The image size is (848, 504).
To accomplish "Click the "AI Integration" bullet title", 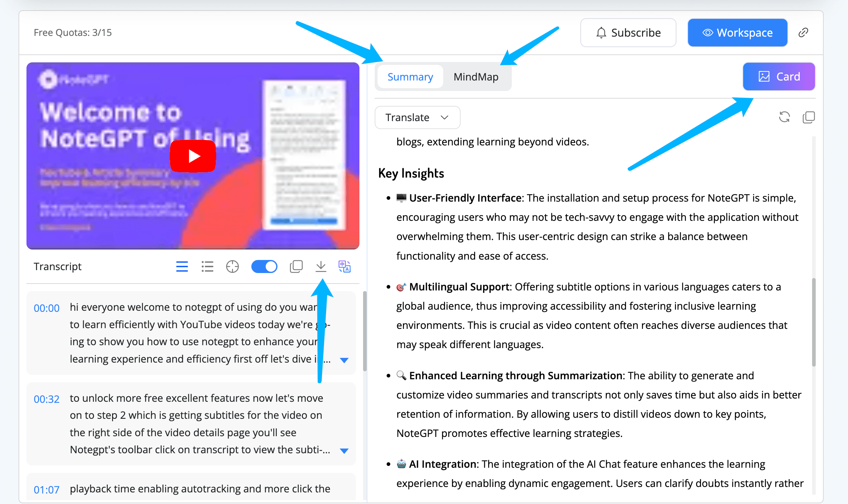I will point(442,464).
